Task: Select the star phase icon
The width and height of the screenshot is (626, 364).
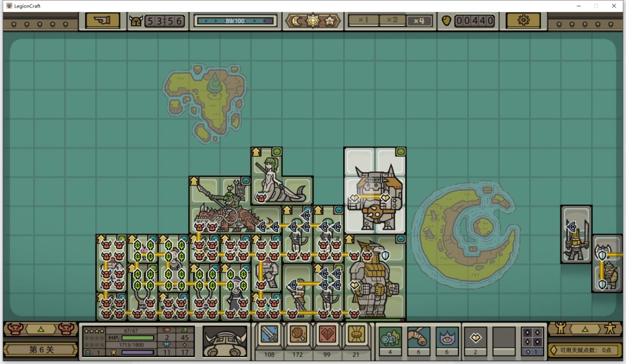Action: point(330,21)
